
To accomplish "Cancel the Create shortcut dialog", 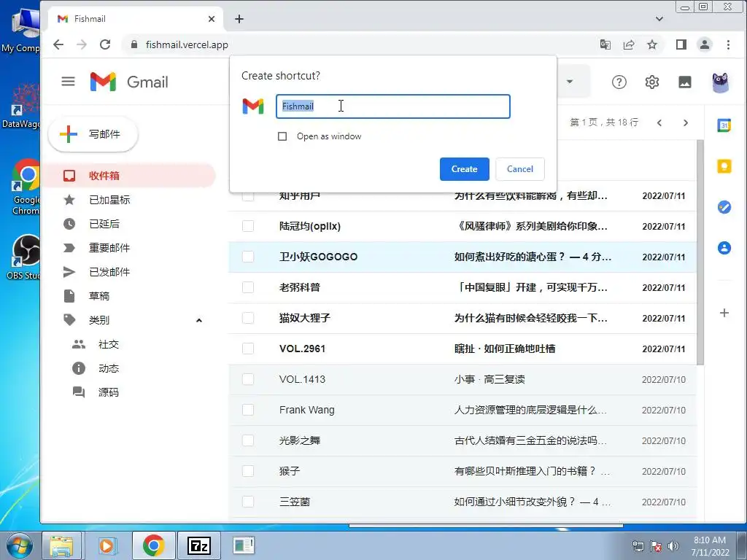I will (x=519, y=169).
